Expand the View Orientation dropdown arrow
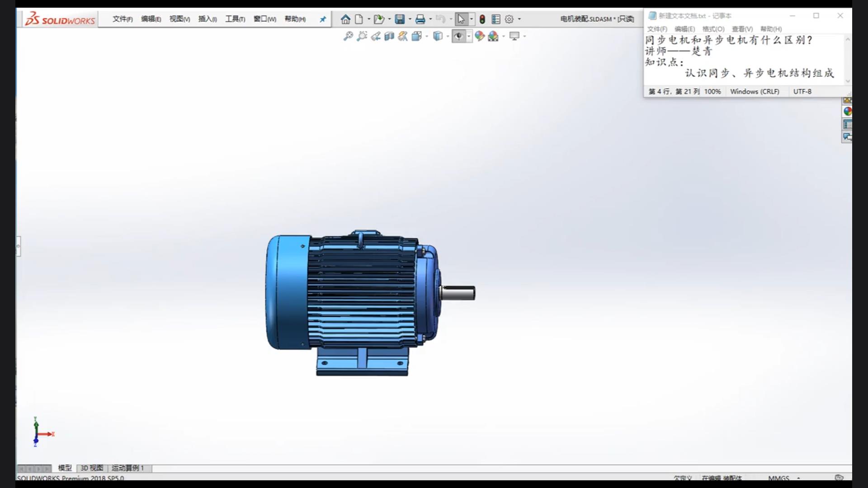This screenshot has width=868, height=488. click(427, 36)
